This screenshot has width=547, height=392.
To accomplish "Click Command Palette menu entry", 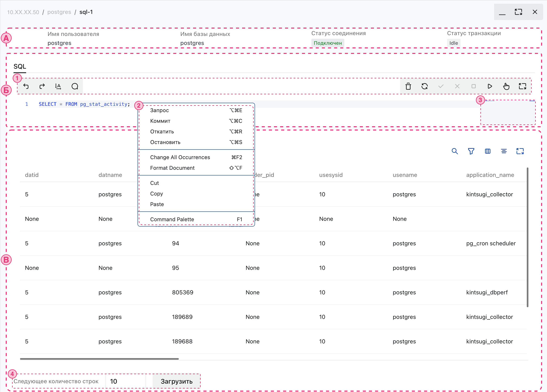I will [172, 219].
